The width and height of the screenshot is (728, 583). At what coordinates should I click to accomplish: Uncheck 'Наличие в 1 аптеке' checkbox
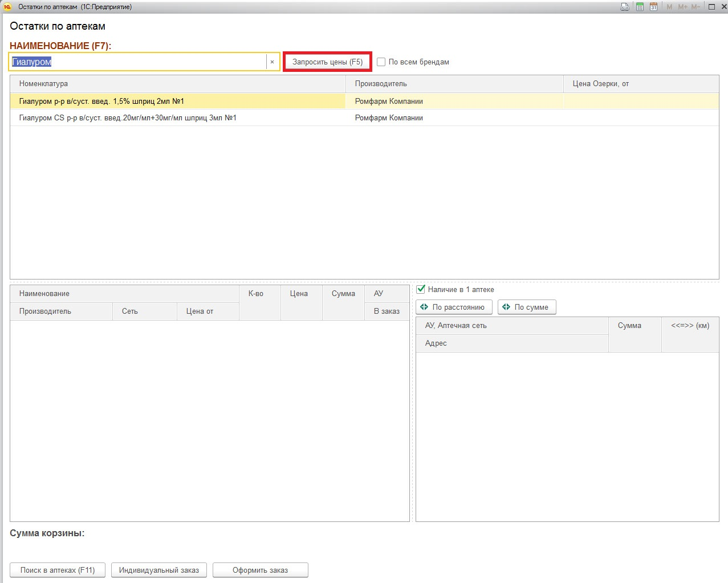tap(421, 289)
